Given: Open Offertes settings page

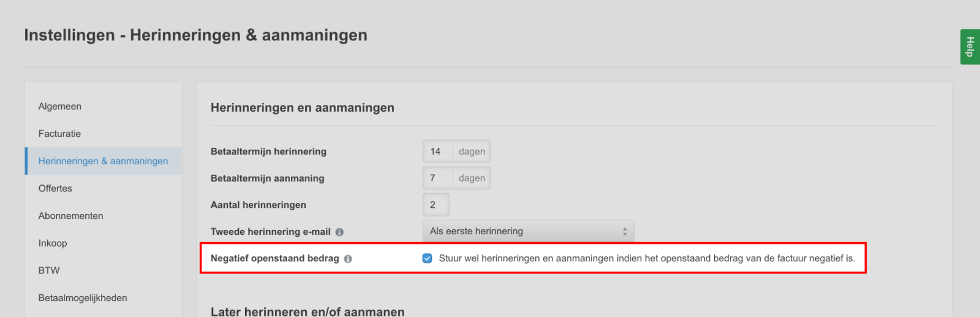Looking at the screenshot, I should pos(55,188).
